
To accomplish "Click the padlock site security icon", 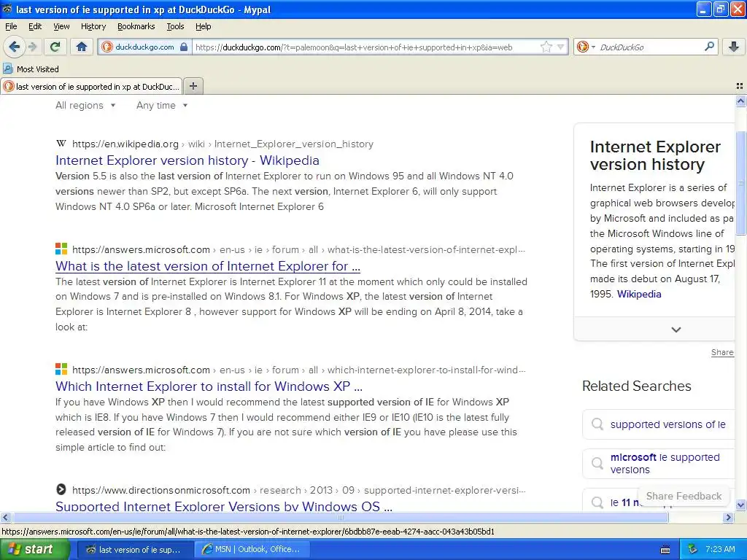I will point(184,47).
